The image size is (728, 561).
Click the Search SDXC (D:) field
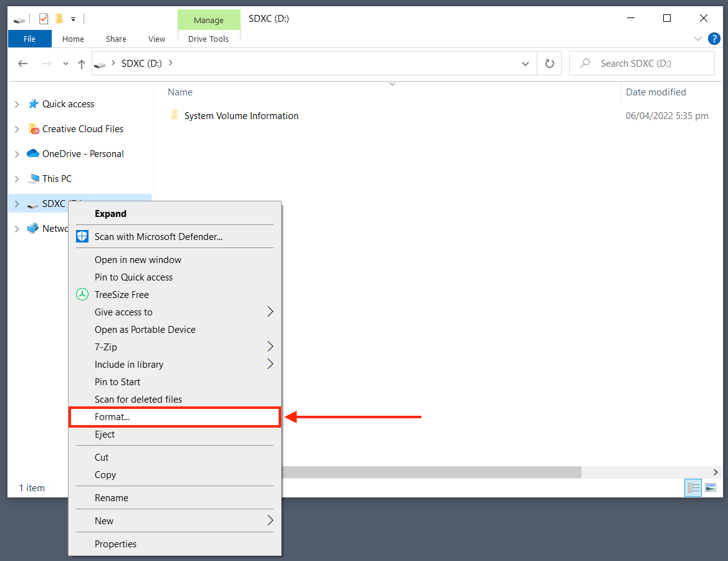pos(641,63)
